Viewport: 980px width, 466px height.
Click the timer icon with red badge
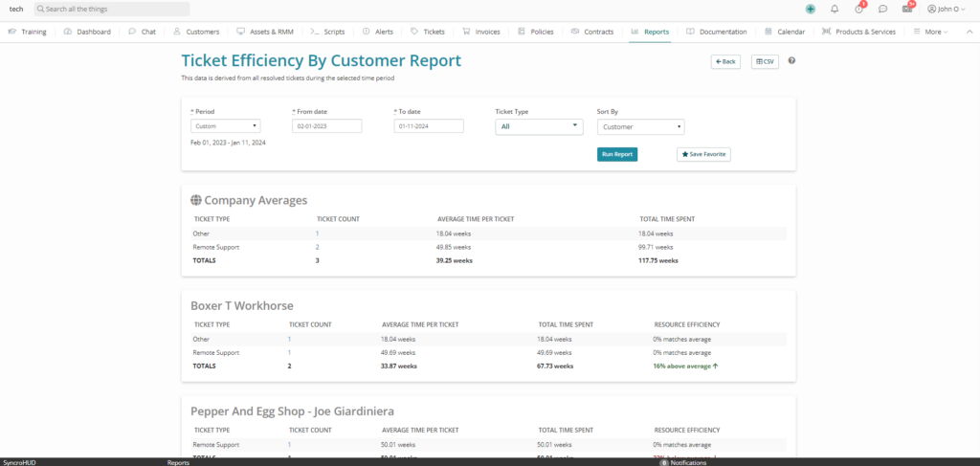[858, 9]
